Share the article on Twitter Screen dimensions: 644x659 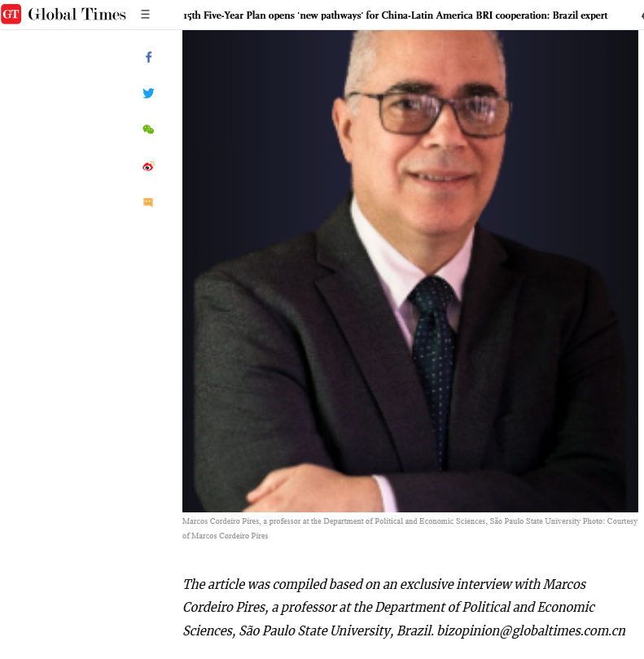coord(148,93)
